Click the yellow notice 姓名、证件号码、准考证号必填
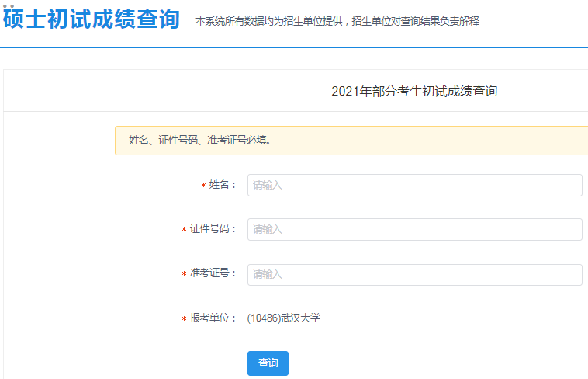The width and height of the screenshot is (588, 379). [x=351, y=141]
